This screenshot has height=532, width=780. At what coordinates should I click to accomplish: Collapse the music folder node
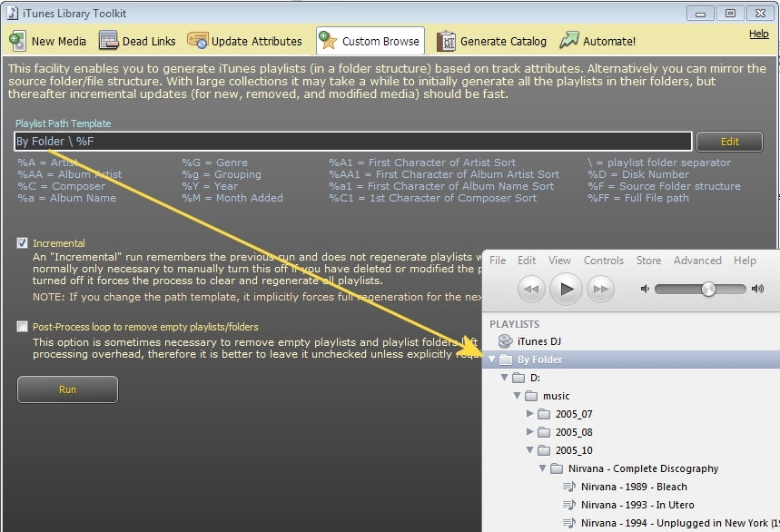(x=518, y=395)
